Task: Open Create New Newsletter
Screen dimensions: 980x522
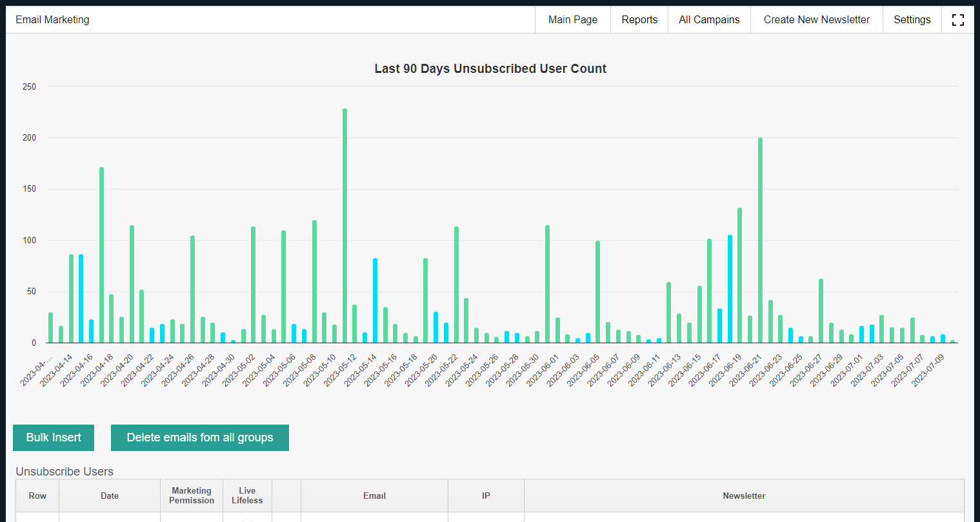Action: tap(817, 20)
